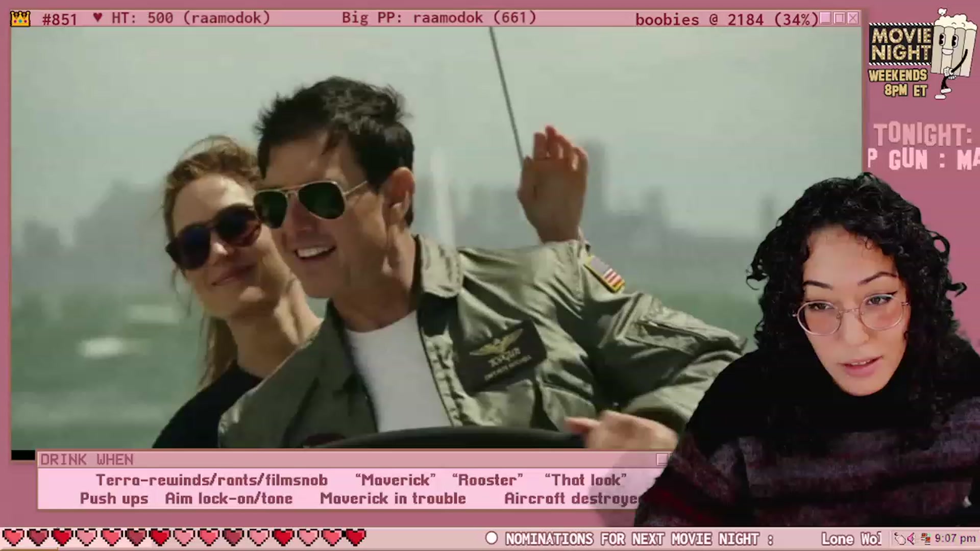Click the Terra-rewinds/rants/filmsnob rule
980x551 pixels.
click(x=212, y=480)
